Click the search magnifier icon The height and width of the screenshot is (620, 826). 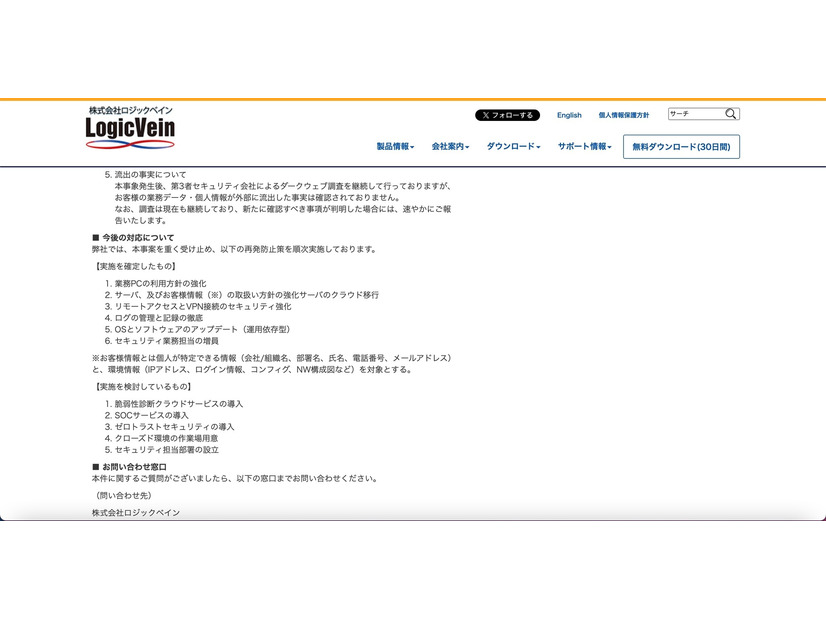732,113
